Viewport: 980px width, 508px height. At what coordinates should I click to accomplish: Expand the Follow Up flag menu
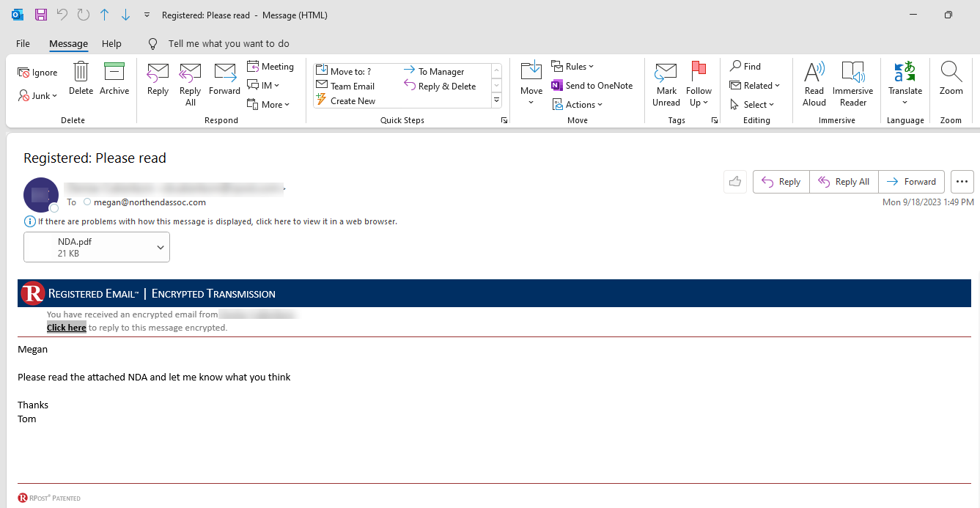[x=699, y=84]
